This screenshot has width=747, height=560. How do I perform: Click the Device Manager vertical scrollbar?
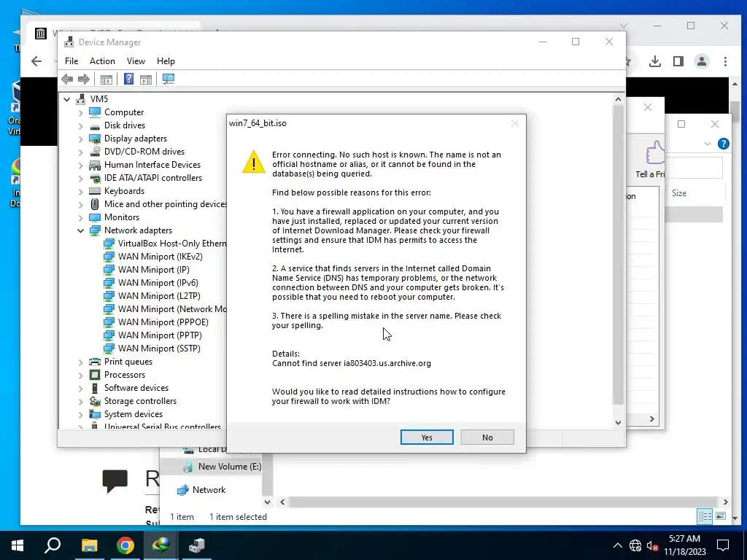(x=618, y=254)
